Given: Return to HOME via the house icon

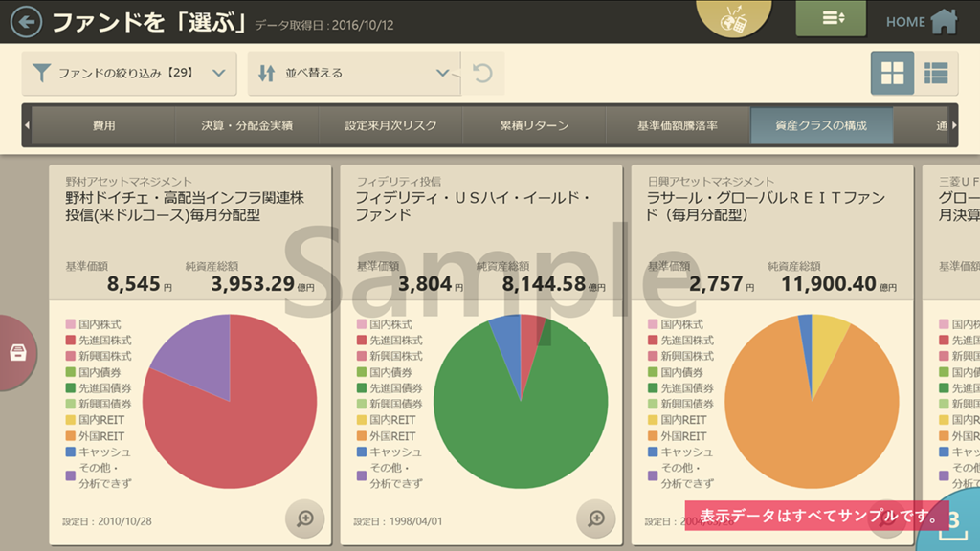Looking at the screenshot, I should [x=944, y=21].
